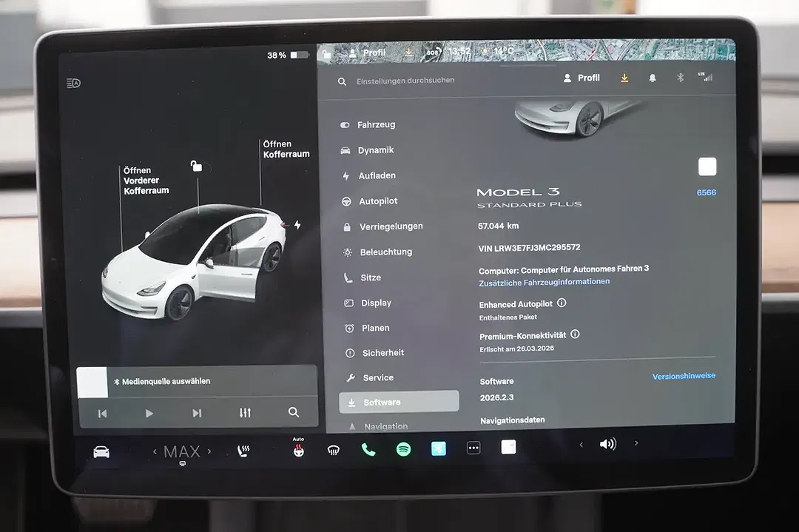This screenshot has width=799, height=532.
Task: Open the Versionshinweise link
Action: pyautogui.click(x=684, y=376)
